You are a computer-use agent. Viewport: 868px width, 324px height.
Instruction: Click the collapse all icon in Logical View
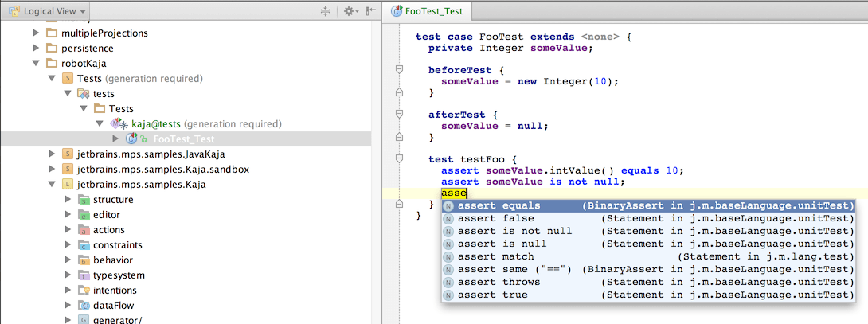[x=324, y=11]
